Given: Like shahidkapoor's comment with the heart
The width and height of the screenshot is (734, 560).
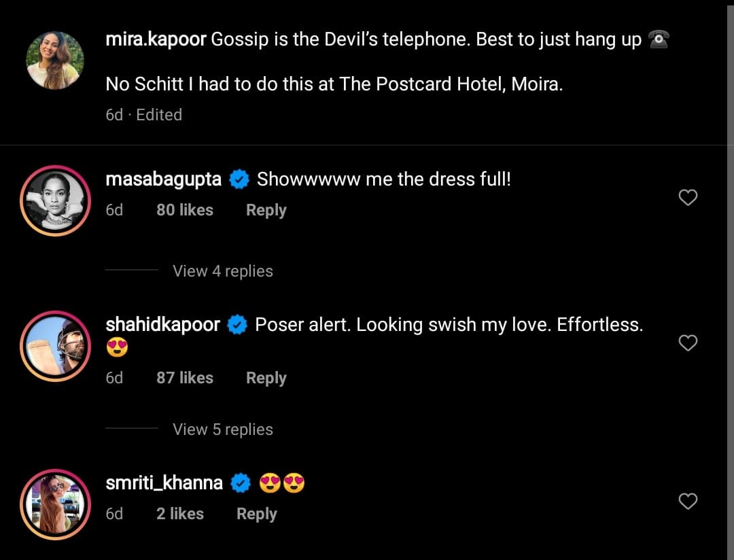Looking at the screenshot, I should point(688,343).
